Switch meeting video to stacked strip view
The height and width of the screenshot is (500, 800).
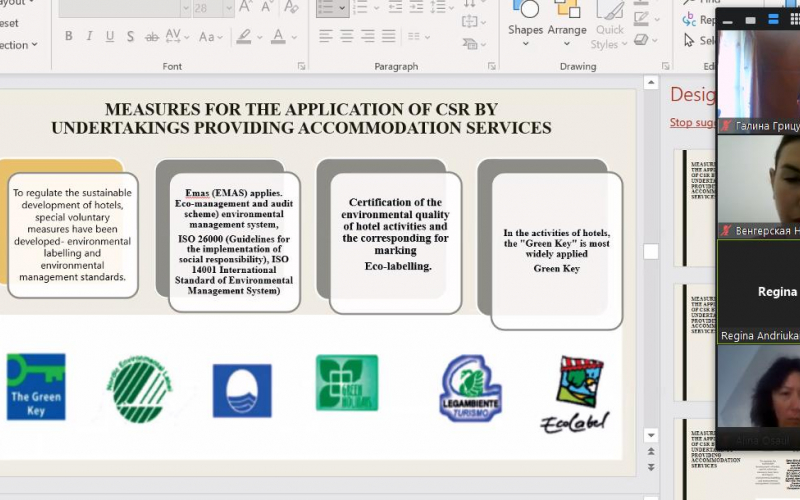tap(773, 20)
